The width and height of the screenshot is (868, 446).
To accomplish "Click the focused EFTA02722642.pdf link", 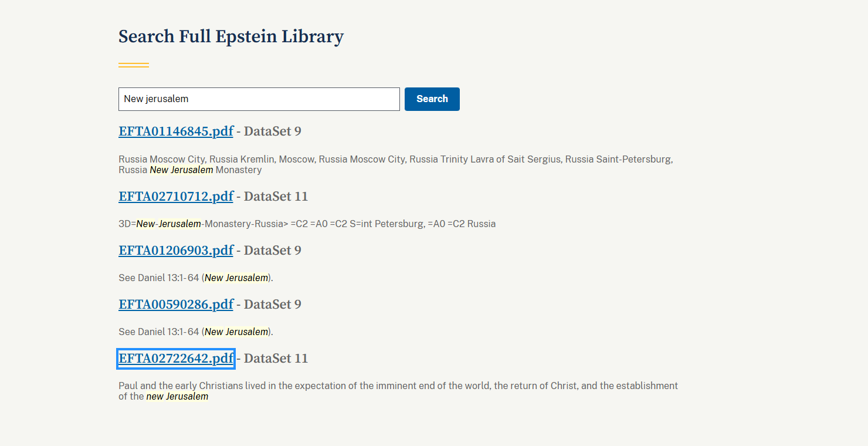I will [x=176, y=359].
